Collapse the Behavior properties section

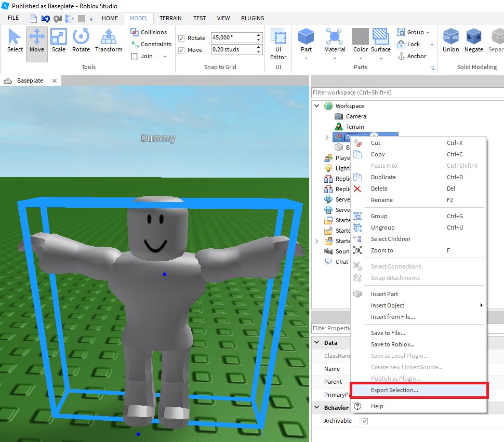click(x=317, y=407)
